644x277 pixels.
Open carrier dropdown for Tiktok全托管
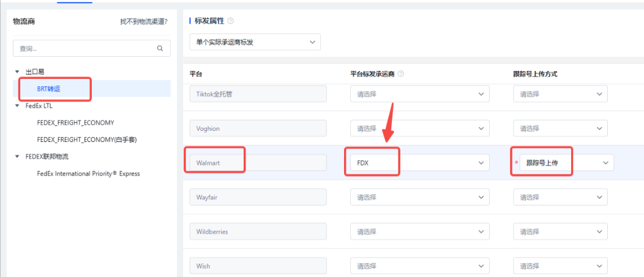420,94
